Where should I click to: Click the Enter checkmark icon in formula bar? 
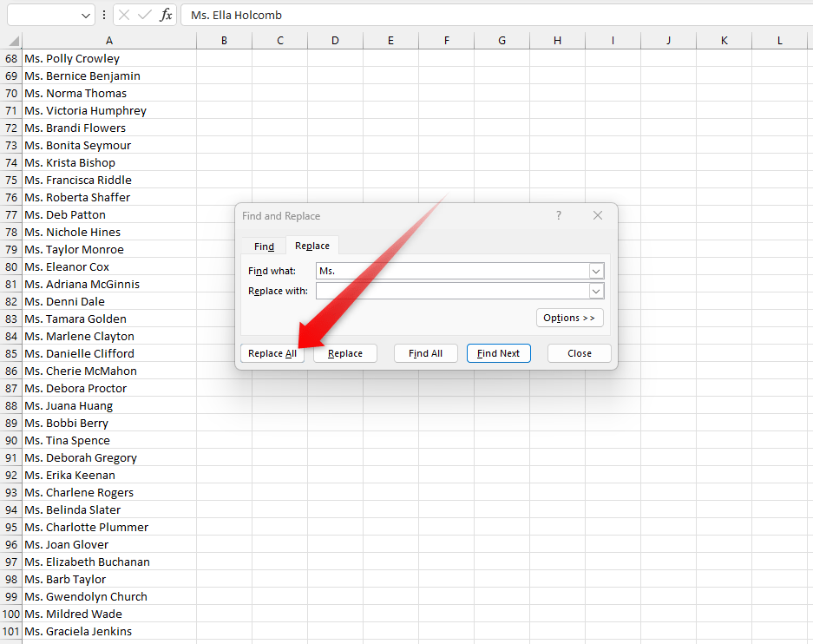click(x=146, y=15)
